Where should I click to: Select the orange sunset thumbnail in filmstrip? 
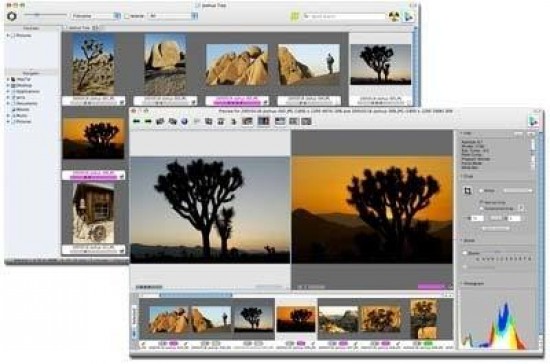click(x=296, y=318)
